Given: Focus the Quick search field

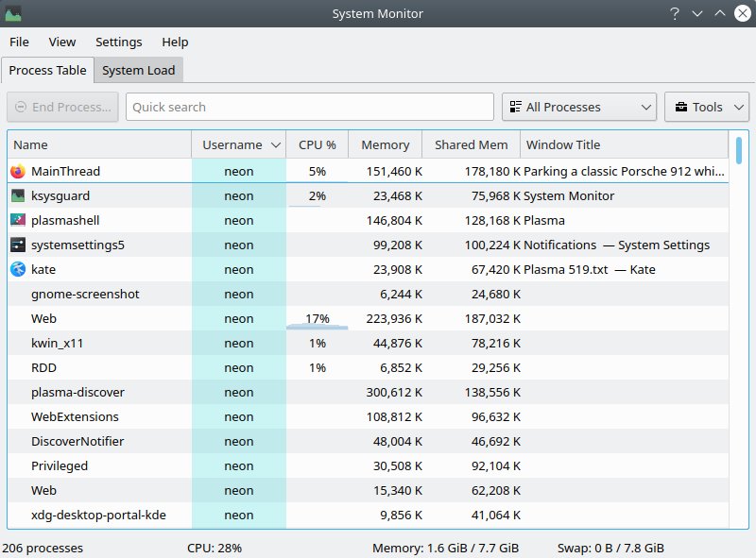Looking at the screenshot, I should click(x=309, y=108).
